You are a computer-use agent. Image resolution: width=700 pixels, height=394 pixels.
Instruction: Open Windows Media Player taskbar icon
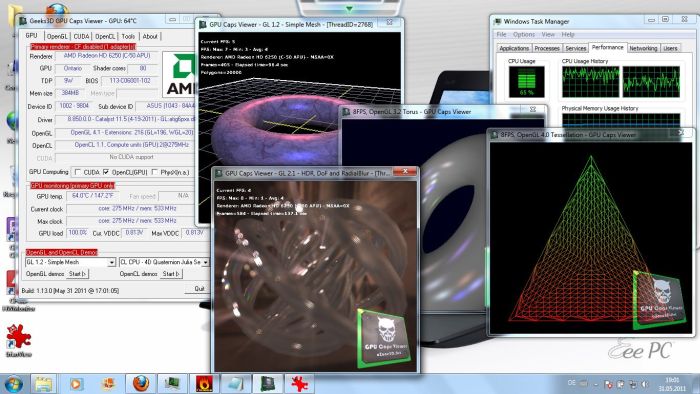76,384
